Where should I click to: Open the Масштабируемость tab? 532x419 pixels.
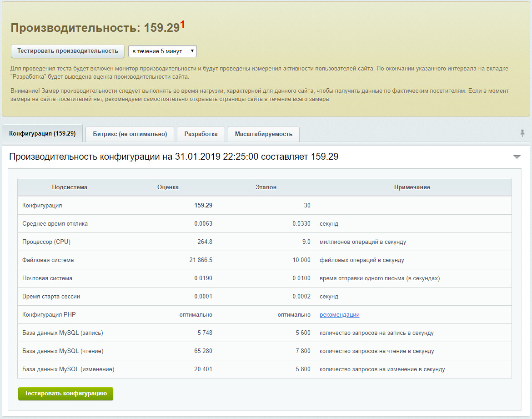(264, 134)
